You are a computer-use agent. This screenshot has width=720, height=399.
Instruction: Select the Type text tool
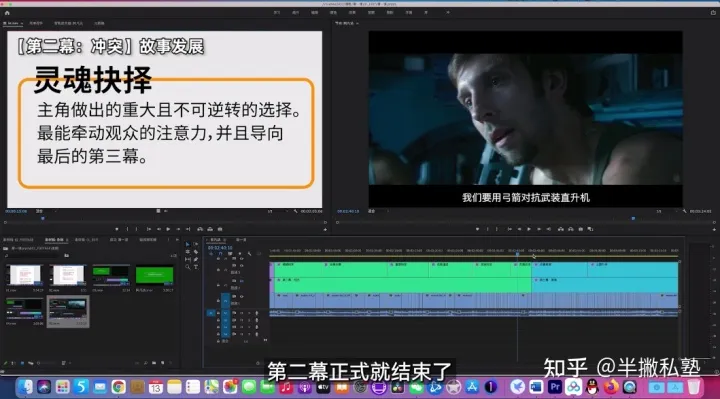(196, 267)
